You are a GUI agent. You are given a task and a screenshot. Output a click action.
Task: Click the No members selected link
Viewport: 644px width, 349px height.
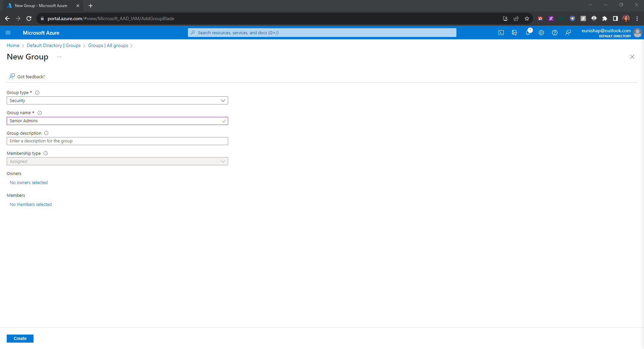click(x=31, y=205)
